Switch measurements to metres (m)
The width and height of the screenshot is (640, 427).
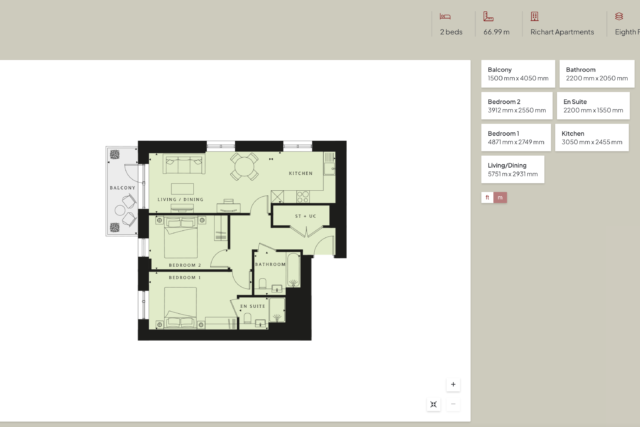(500, 197)
